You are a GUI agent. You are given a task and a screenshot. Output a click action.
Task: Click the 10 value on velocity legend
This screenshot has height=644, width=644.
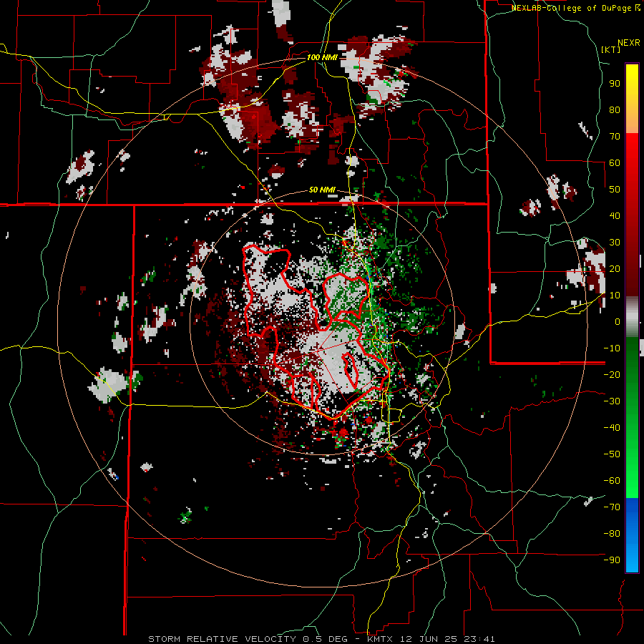coord(615,296)
